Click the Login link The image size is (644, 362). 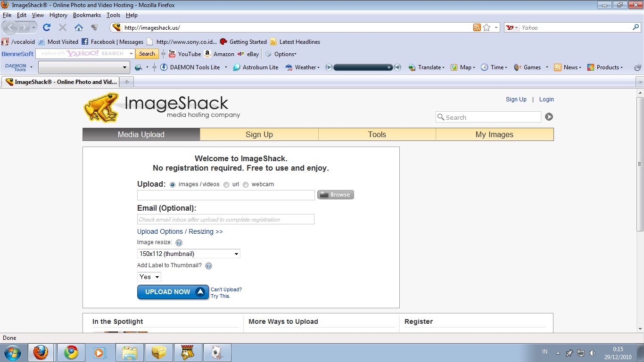546,99
